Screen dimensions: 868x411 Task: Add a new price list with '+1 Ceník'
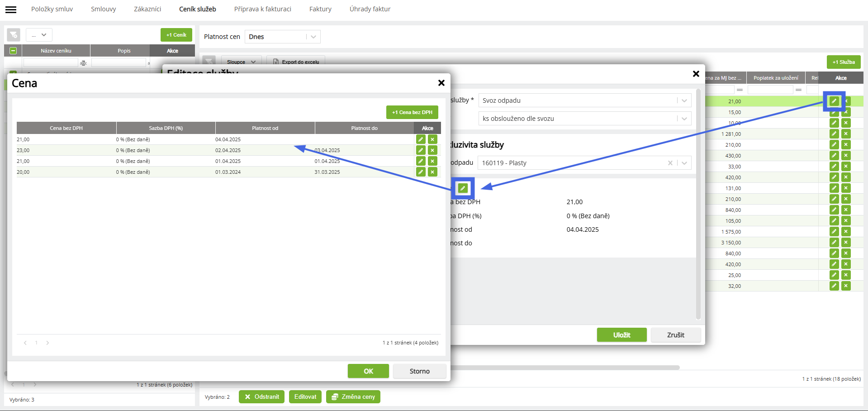pos(176,35)
